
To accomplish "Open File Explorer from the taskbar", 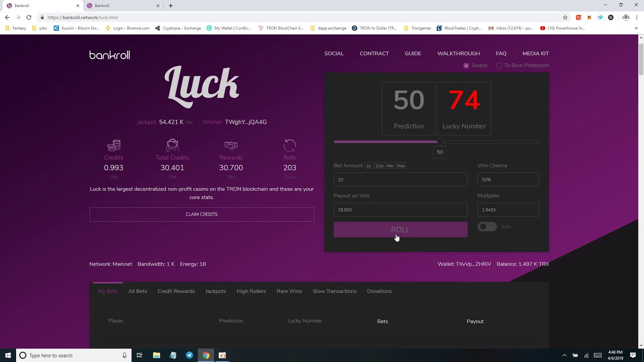I will coord(156,355).
